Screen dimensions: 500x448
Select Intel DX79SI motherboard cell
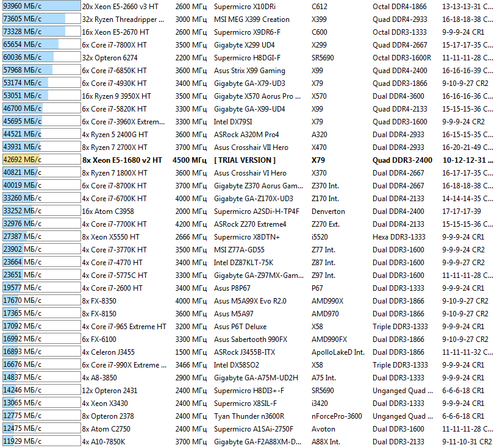(234, 121)
